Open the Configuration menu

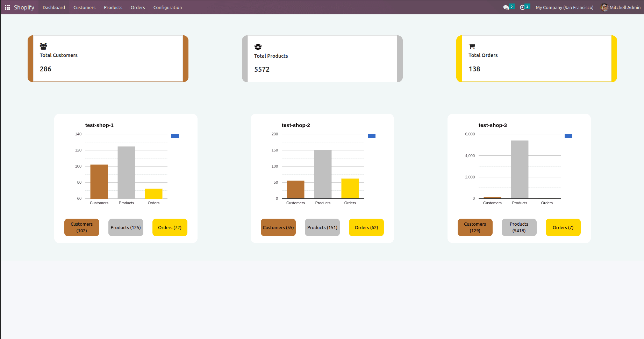(167, 7)
